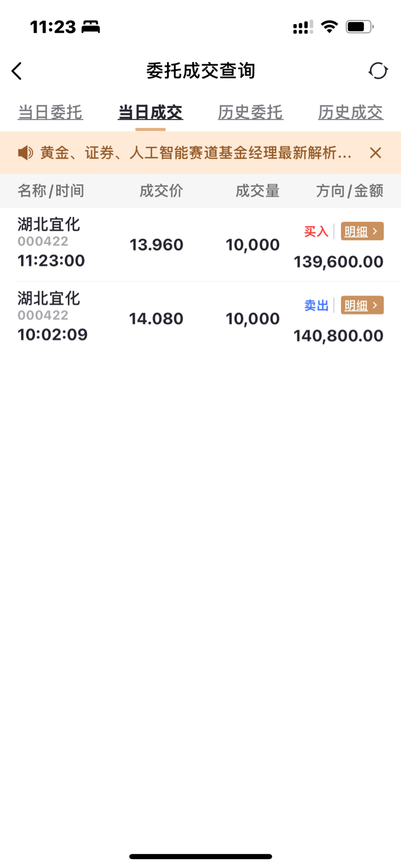Screen dimensions: 401x868
Task: Open 明细 for the 买入 trade
Action: (x=362, y=231)
